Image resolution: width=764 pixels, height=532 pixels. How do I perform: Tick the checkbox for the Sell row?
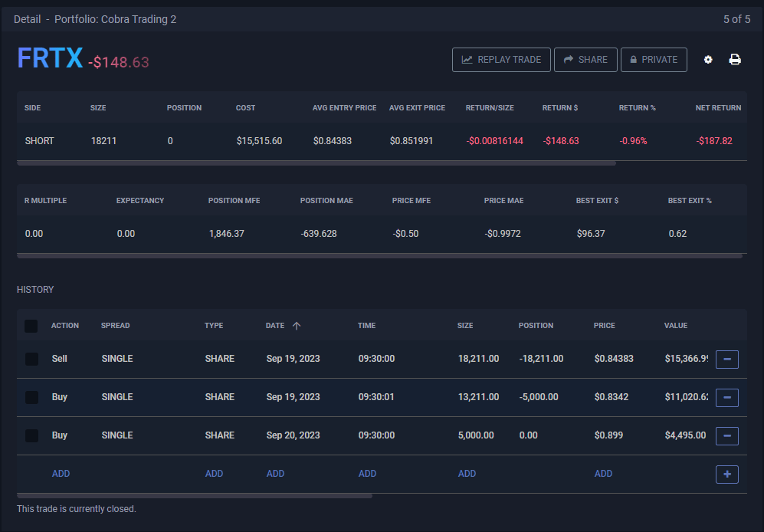31,359
